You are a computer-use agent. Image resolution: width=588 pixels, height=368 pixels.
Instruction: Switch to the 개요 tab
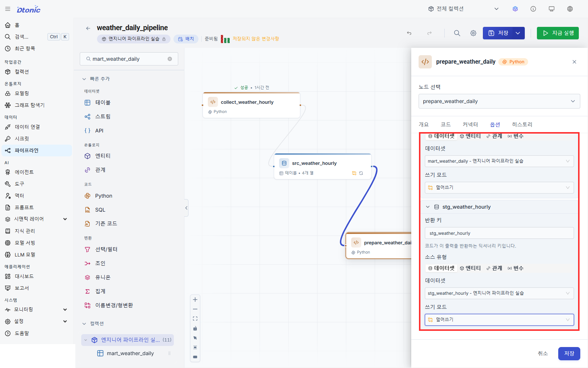[424, 124]
